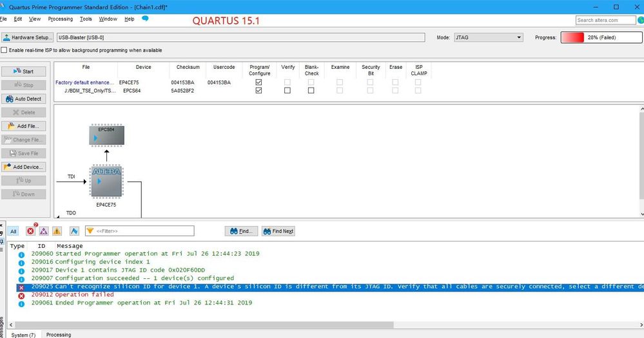This screenshot has width=644, height=338.
Task: Click the Find Next button
Action: (278, 231)
